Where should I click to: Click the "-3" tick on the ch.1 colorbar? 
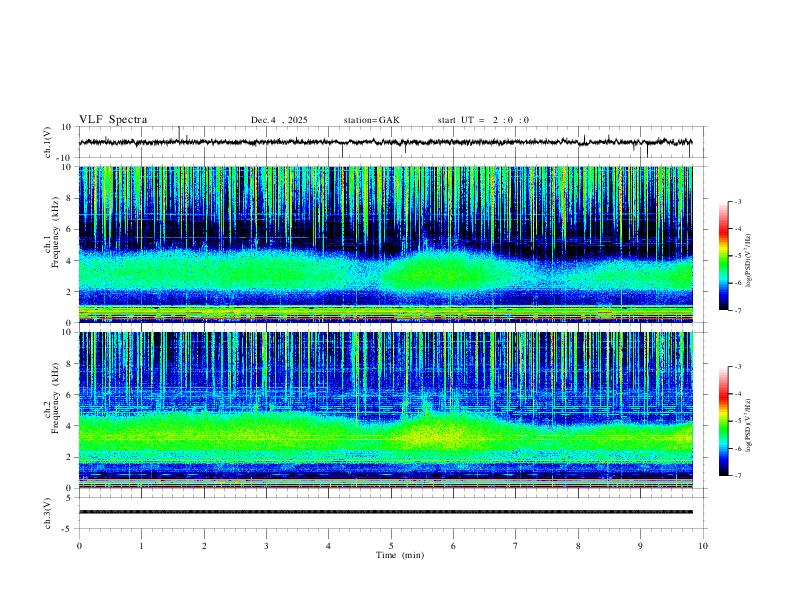tap(738, 202)
